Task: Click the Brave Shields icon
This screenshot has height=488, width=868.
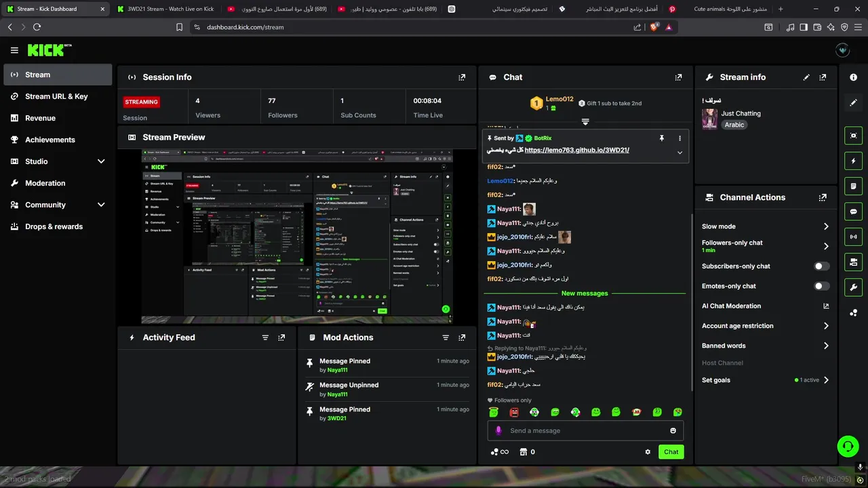Action: (x=653, y=27)
